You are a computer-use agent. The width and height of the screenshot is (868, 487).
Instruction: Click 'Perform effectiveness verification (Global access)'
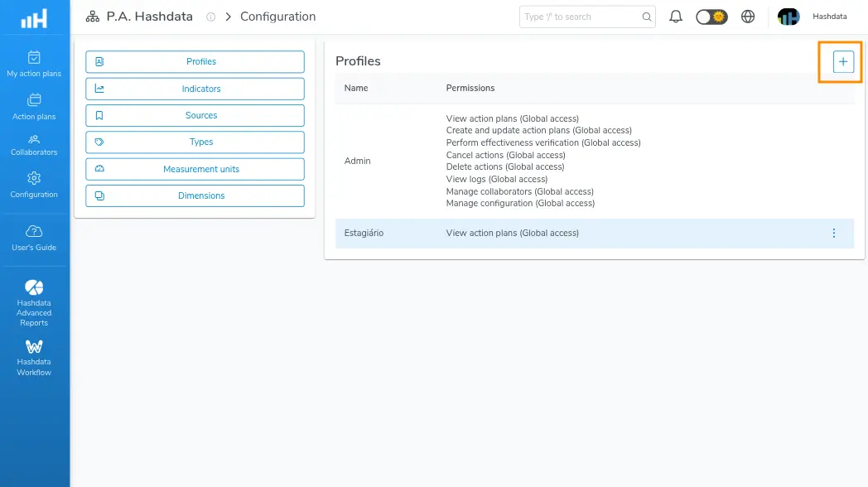point(543,142)
